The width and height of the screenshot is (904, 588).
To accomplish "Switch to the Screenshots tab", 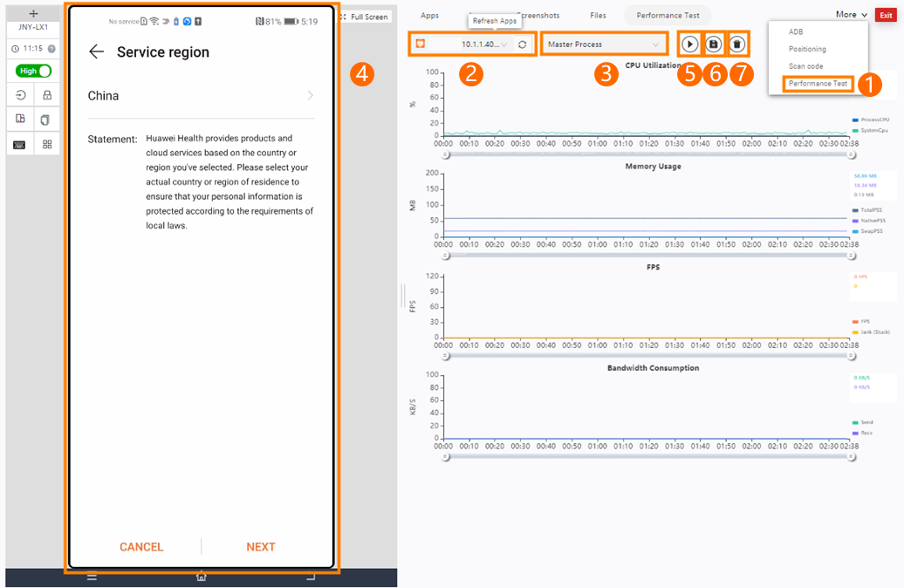I will (x=538, y=16).
